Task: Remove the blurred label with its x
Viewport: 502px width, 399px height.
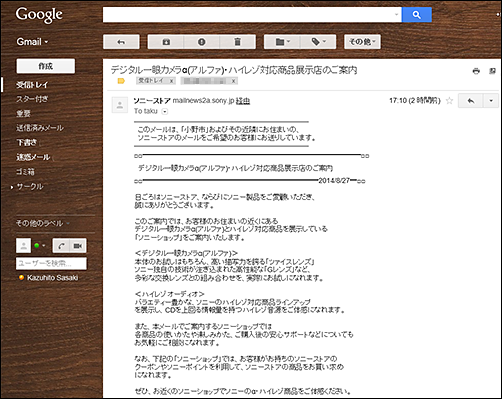Action: [x=234, y=81]
